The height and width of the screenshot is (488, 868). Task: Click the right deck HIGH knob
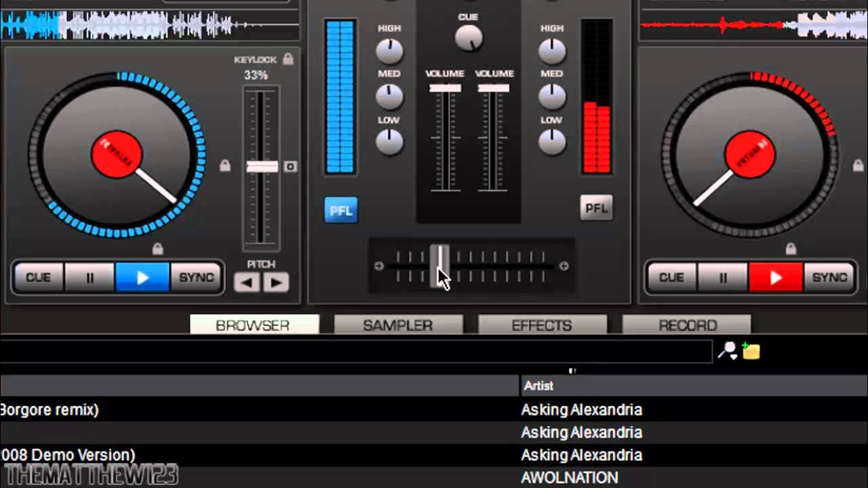[552, 51]
